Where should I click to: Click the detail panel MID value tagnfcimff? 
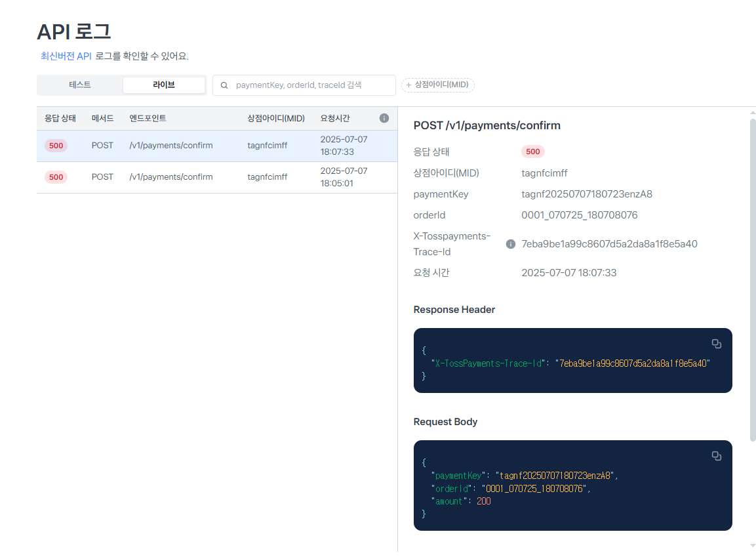[544, 173]
